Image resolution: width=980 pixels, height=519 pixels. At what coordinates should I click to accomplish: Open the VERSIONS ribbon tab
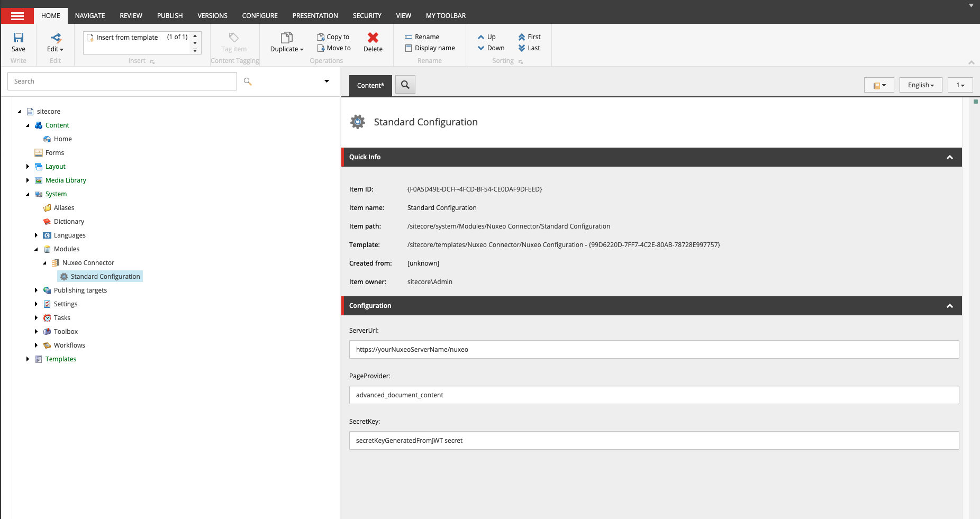tap(212, 16)
